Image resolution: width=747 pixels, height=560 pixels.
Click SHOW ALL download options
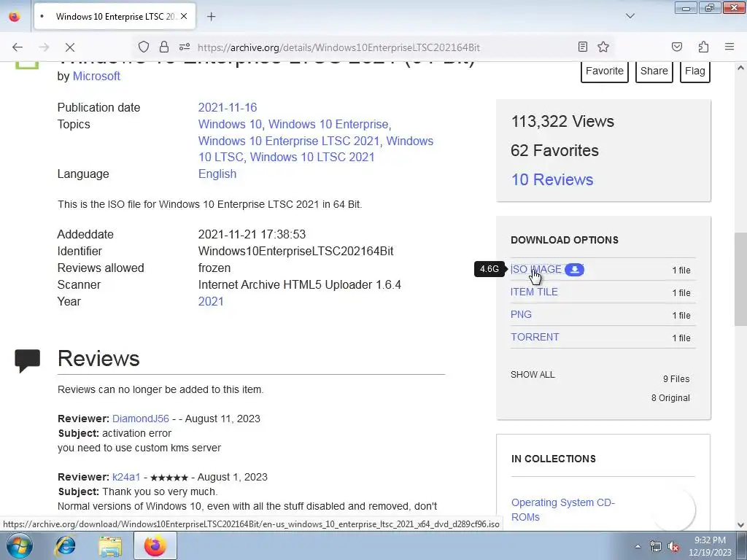[x=533, y=375]
